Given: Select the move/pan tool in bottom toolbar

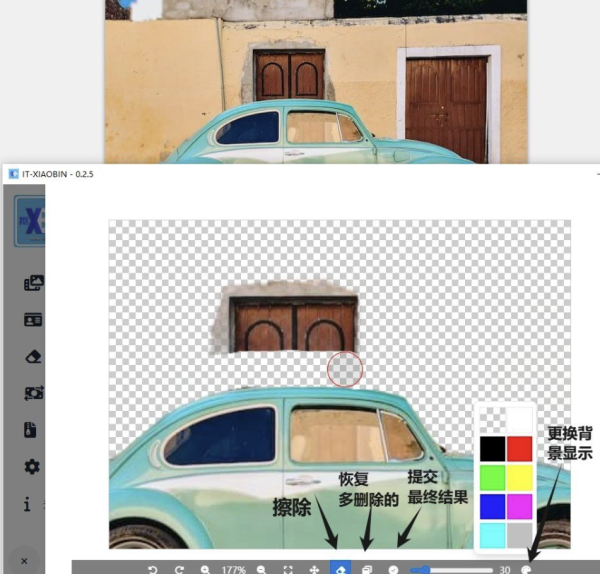Looking at the screenshot, I should coord(314,568).
